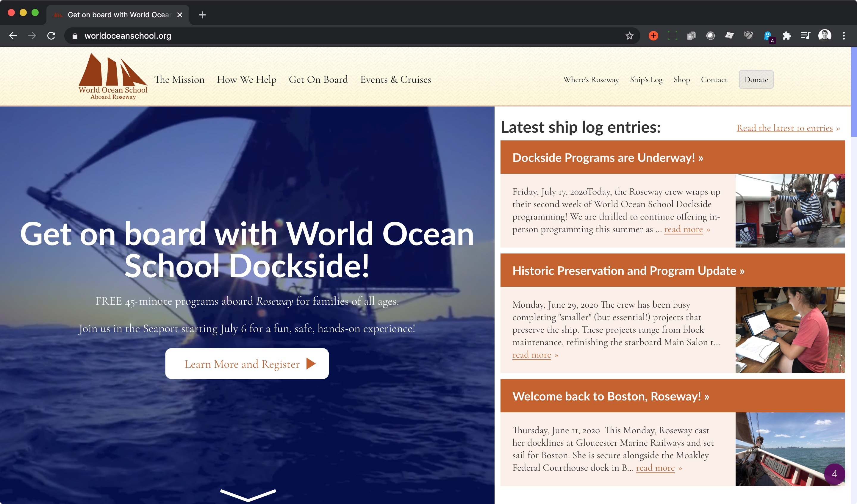Click Learn More and Register button
Viewport: 857px width, 504px height.
pos(247,364)
